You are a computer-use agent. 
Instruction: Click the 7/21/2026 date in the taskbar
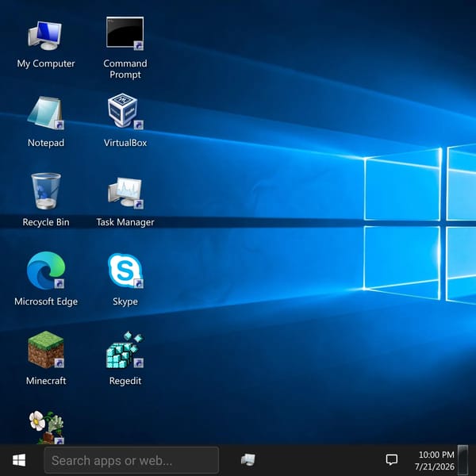pos(435,466)
